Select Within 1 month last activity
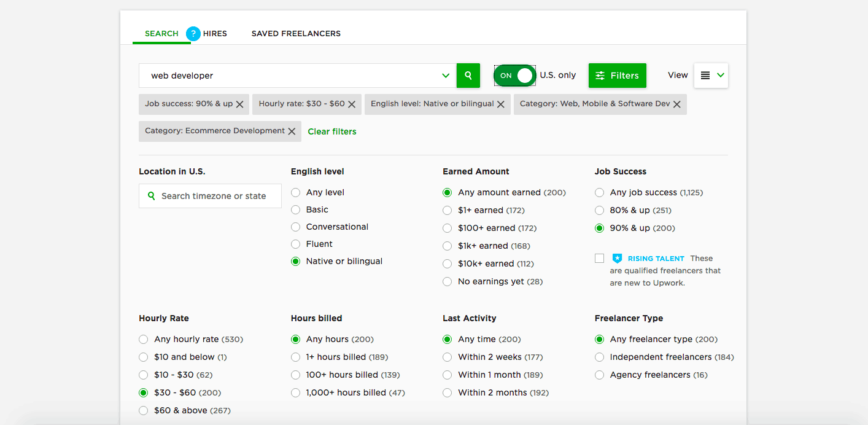The image size is (868, 425). pos(448,375)
